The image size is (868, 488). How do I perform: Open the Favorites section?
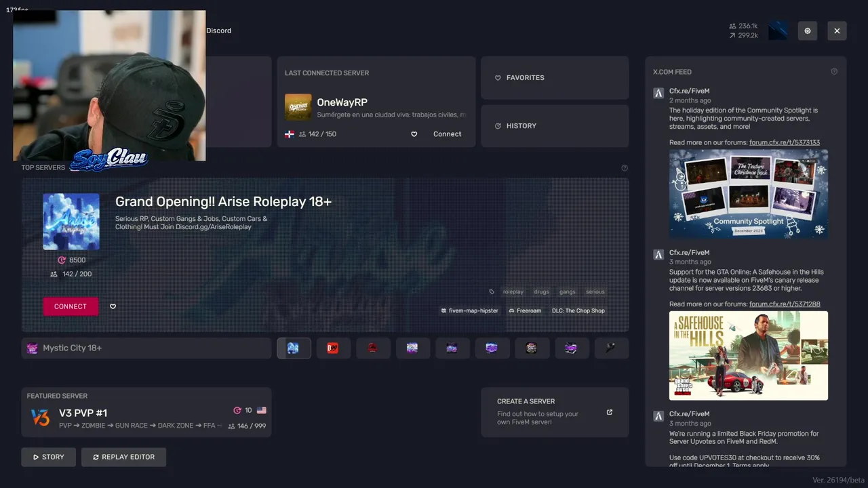coord(555,77)
